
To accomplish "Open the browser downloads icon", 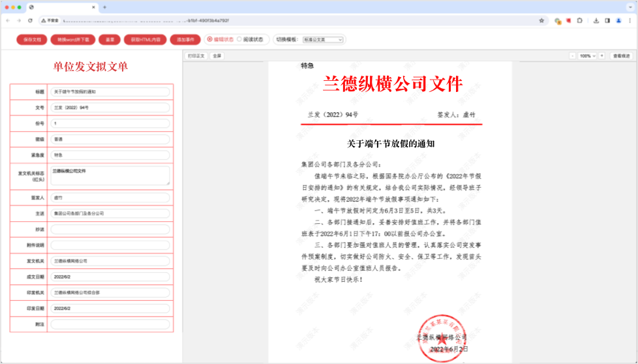I will 596,20.
